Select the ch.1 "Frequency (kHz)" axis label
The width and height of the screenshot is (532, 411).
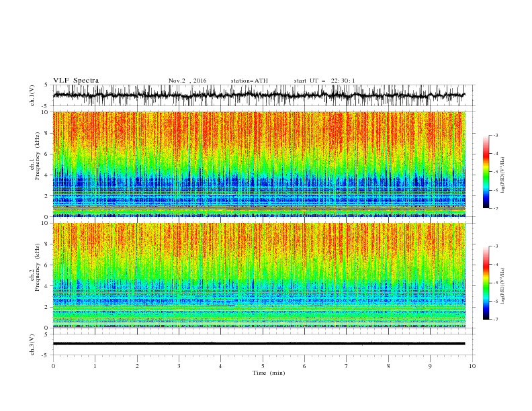coord(38,156)
